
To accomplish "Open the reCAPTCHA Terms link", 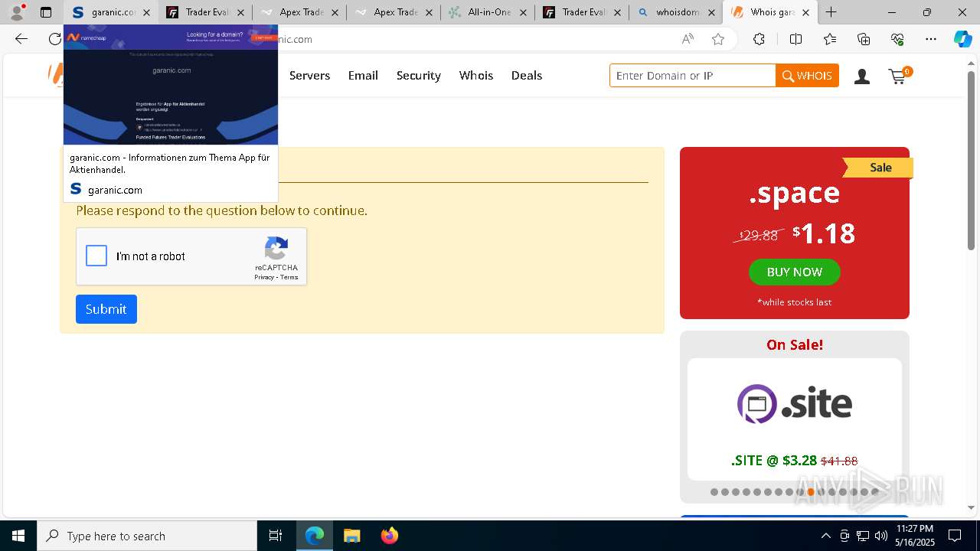I will point(289,277).
